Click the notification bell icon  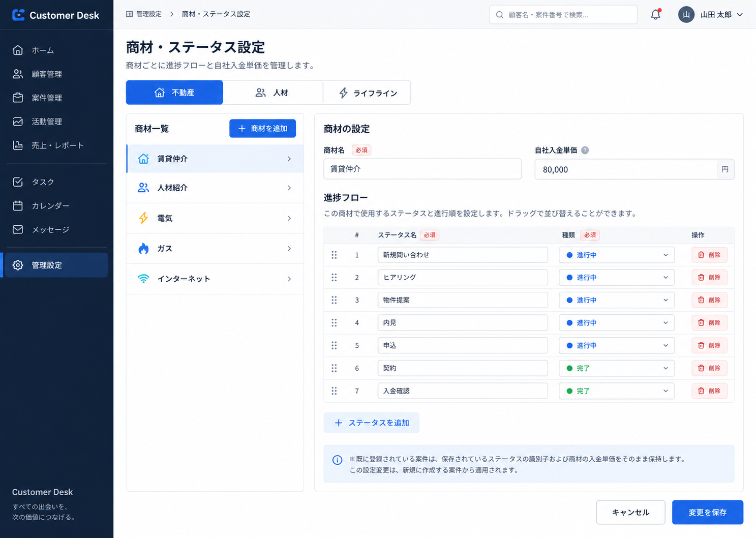pos(656,14)
